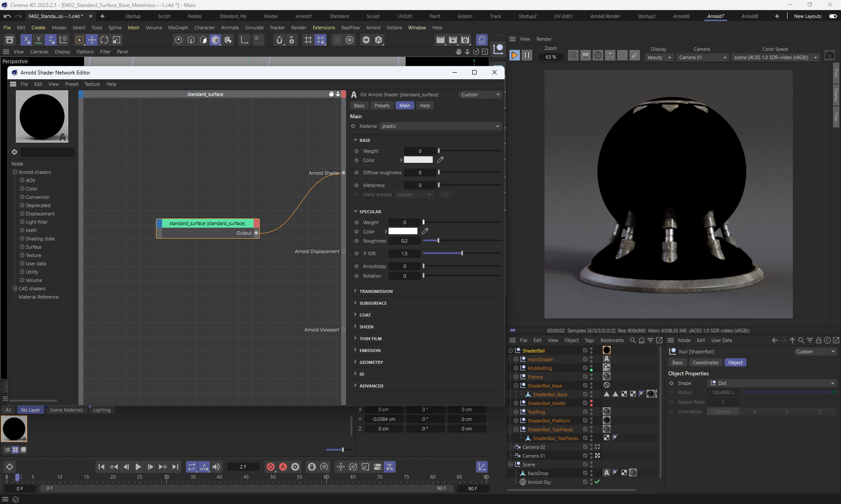Select the Rotate tool in toolbar
Screen dimensions: 841x504
pyautogui.click(x=104, y=40)
